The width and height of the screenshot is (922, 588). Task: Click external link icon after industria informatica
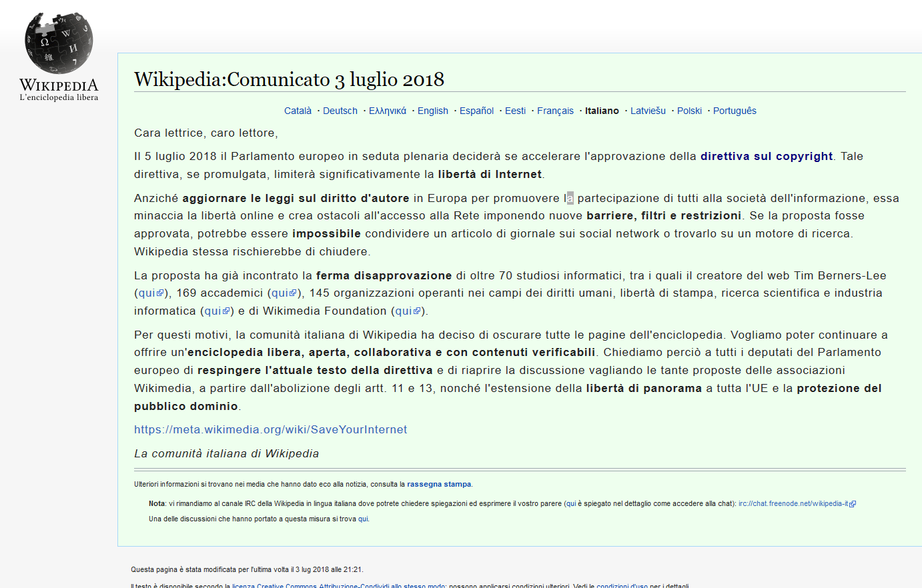click(226, 311)
